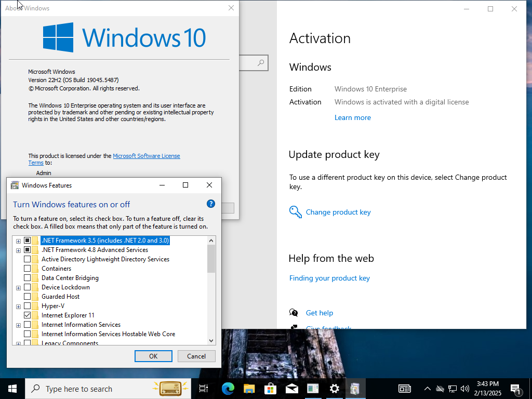Screen dimensions: 532x399
Task: Open the notification center icon
Action: [x=515, y=389]
